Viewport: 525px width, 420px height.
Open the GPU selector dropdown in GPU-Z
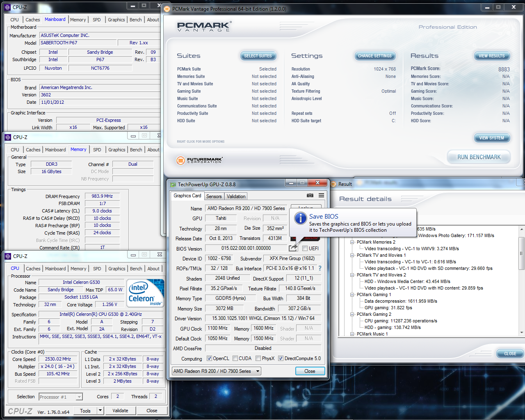tap(216, 371)
